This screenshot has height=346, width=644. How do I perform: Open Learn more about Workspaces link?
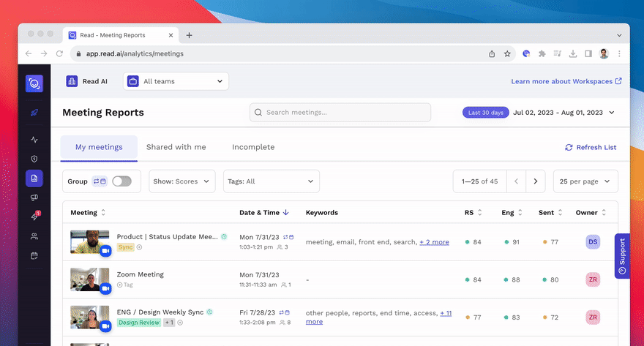tap(566, 81)
